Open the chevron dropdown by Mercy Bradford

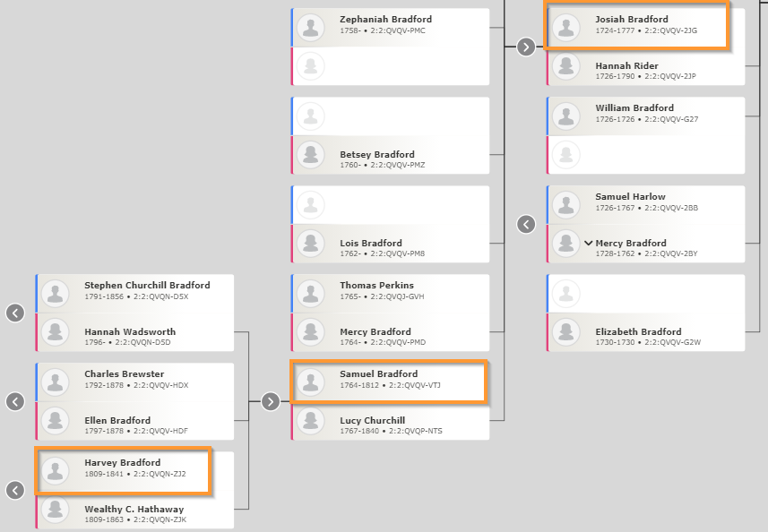588,243
